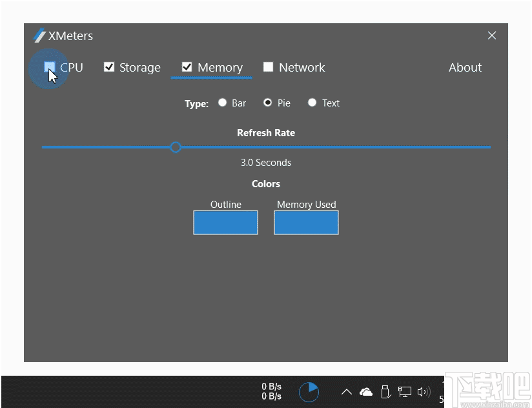532x408 pixels.
Task: Open the OneDrive cloud tray icon
Action: point(366,392)
